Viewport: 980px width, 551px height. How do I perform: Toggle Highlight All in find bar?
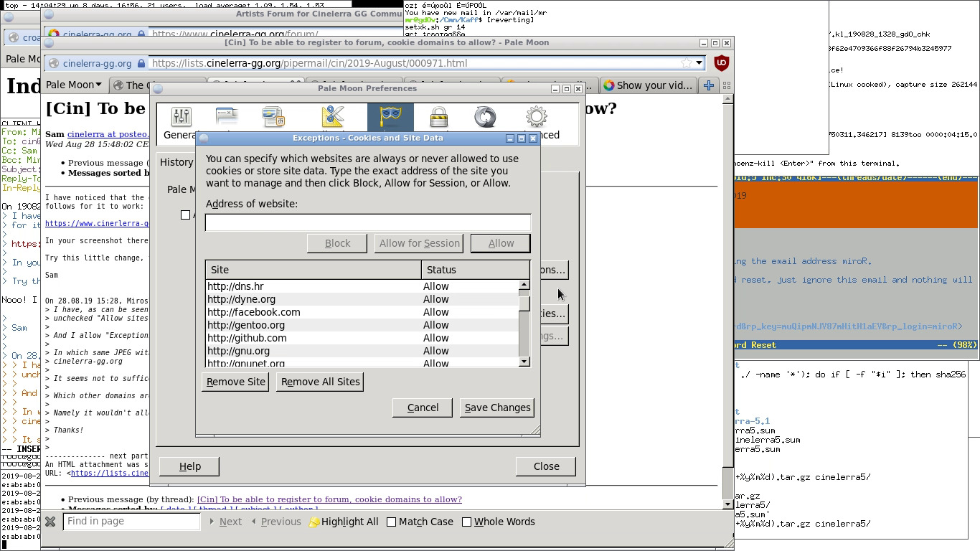pos(343,522)
